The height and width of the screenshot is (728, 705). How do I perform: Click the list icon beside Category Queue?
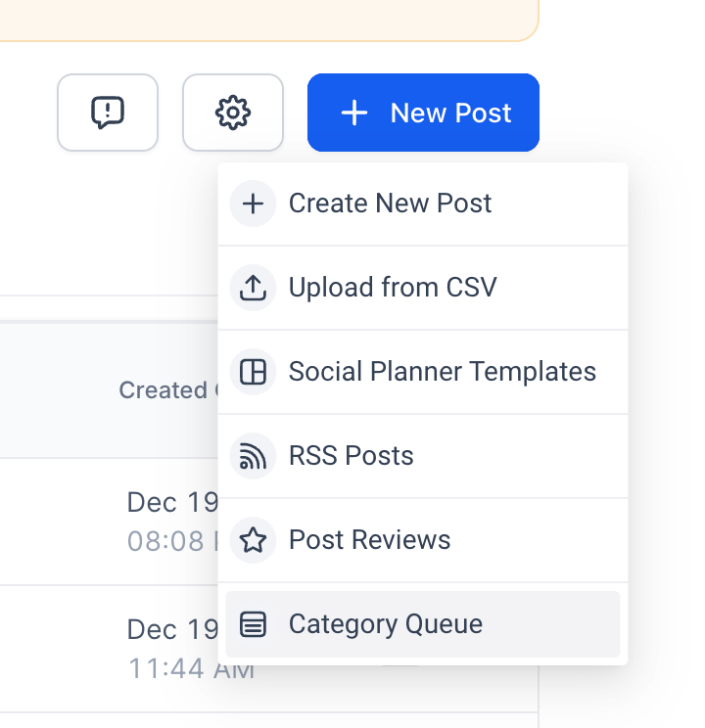pos(254,624)
